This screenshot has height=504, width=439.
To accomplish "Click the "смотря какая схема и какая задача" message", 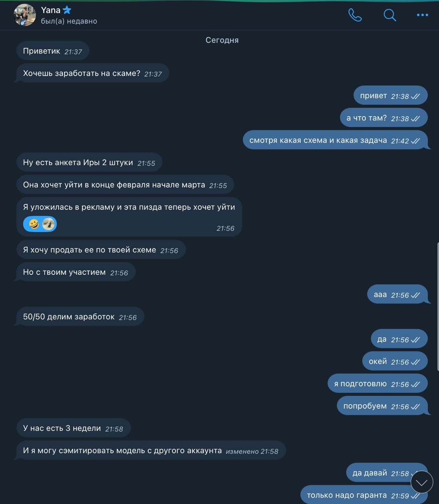I will tap(335, 140).
